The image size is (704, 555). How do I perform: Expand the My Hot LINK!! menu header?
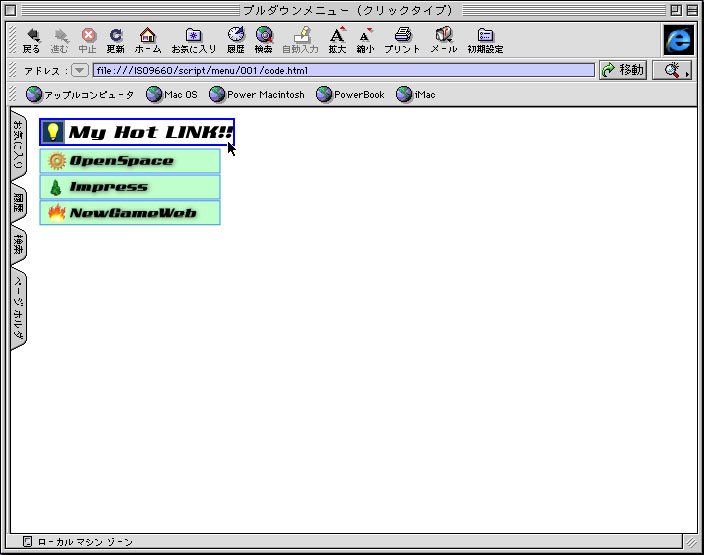pos(137,132)
